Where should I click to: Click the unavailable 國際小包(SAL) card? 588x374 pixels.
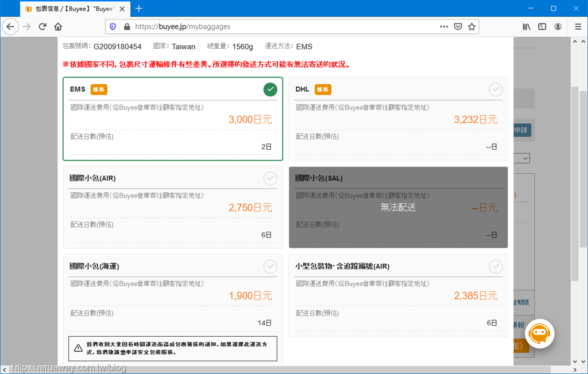click(399, 207)
